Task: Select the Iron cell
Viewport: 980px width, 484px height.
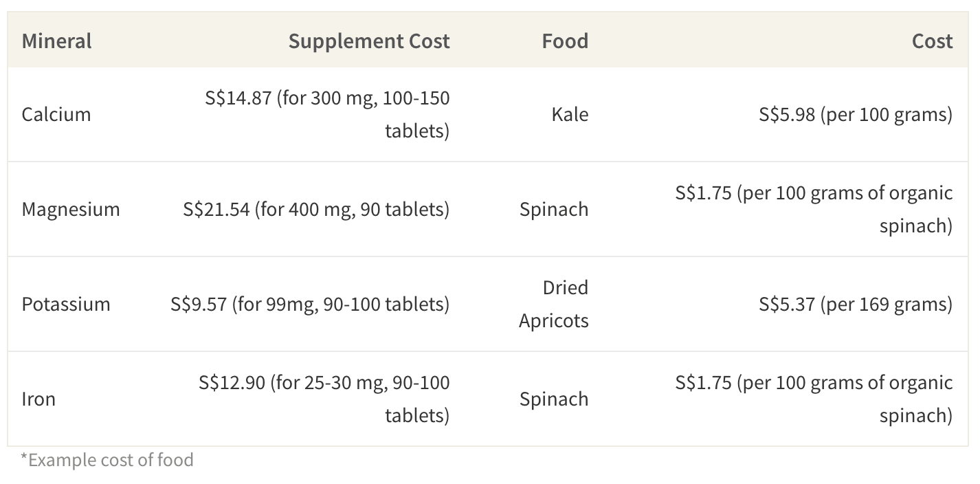Action: click(38, 399)
